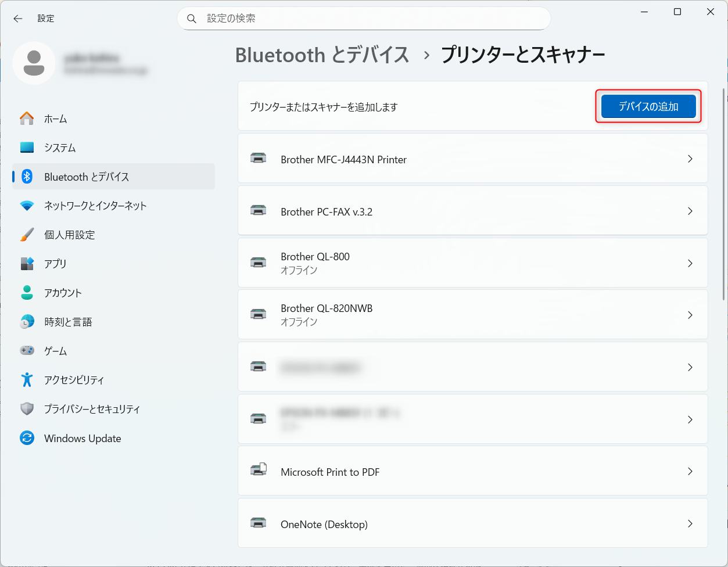The height and width of the screenshot is (567, 728).
Task: Select プライバシーとセキュリティ
Action: point(113,409)
